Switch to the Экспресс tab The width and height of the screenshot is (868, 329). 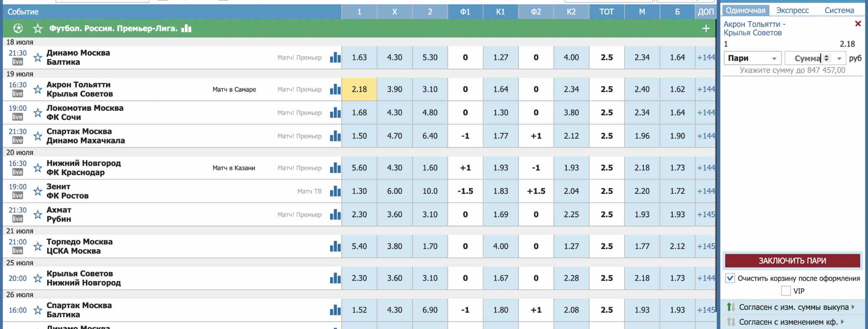(792, 10)
